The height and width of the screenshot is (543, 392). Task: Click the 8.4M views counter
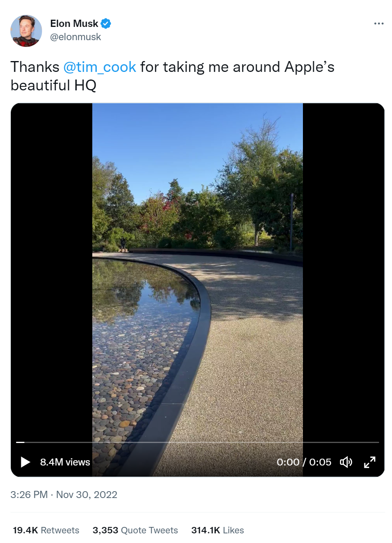tap(65, 462)
